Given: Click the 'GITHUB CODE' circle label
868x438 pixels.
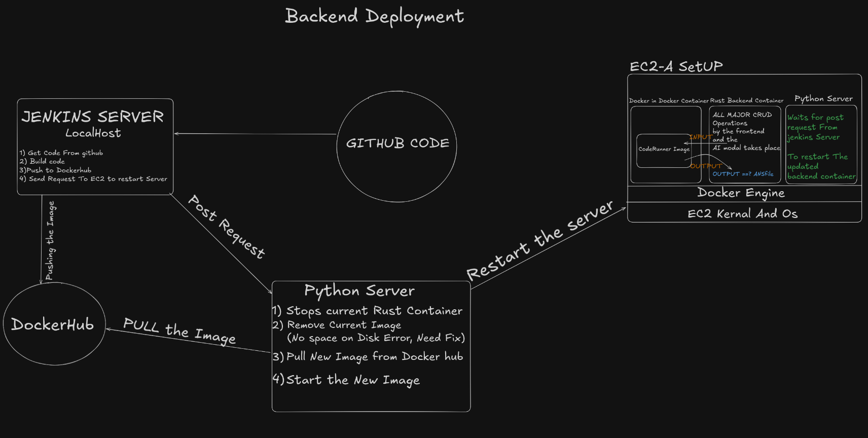Looking at the screenshot, I should [x=397, y=143].
